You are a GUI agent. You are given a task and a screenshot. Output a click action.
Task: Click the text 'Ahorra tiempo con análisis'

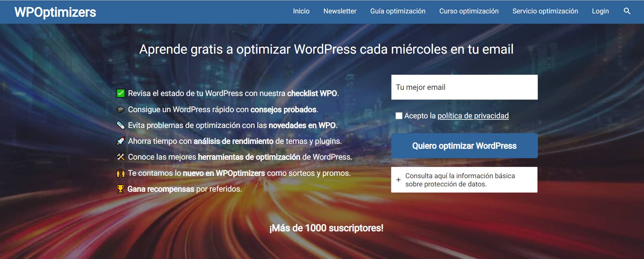(176, 141)
